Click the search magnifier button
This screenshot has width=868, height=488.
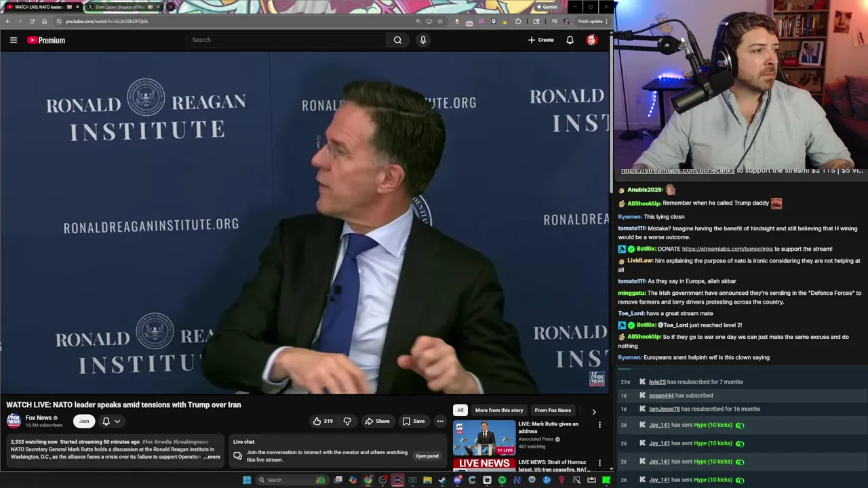tap(397, 40)
